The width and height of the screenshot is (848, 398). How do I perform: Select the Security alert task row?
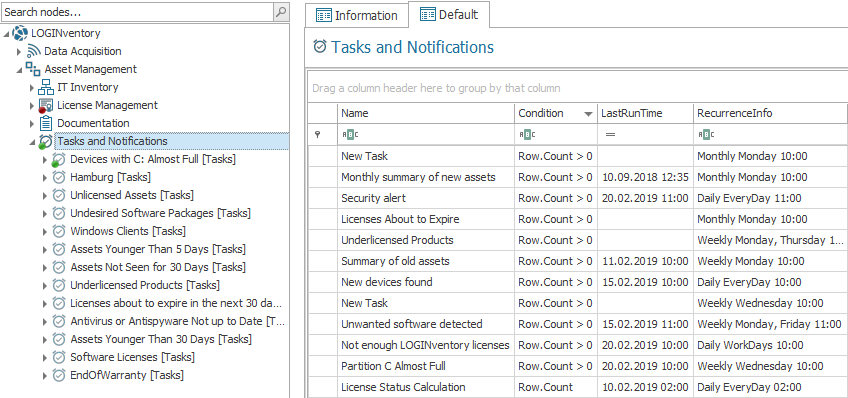click(578, 198)
